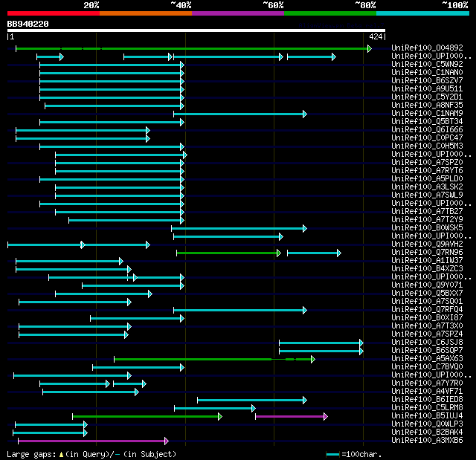Open hit UniRef100_C5WN92

[x=427, y=64]
